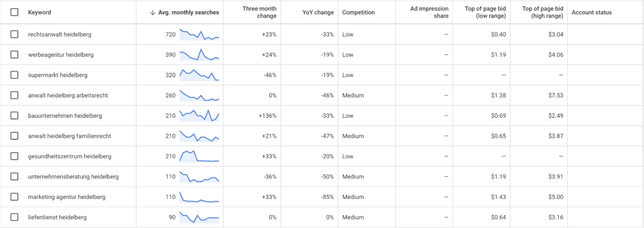Sort by Keyword column header

pos(40,12)
